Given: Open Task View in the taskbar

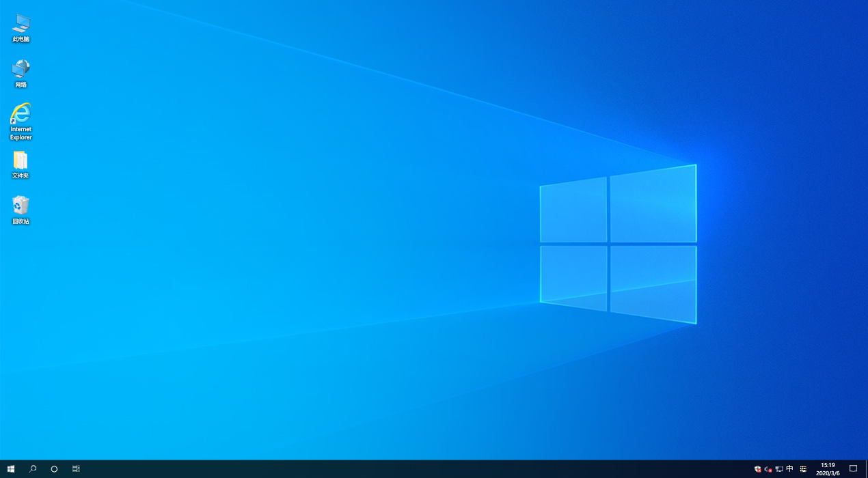Looking at the screenshot, I should point(76,469).
